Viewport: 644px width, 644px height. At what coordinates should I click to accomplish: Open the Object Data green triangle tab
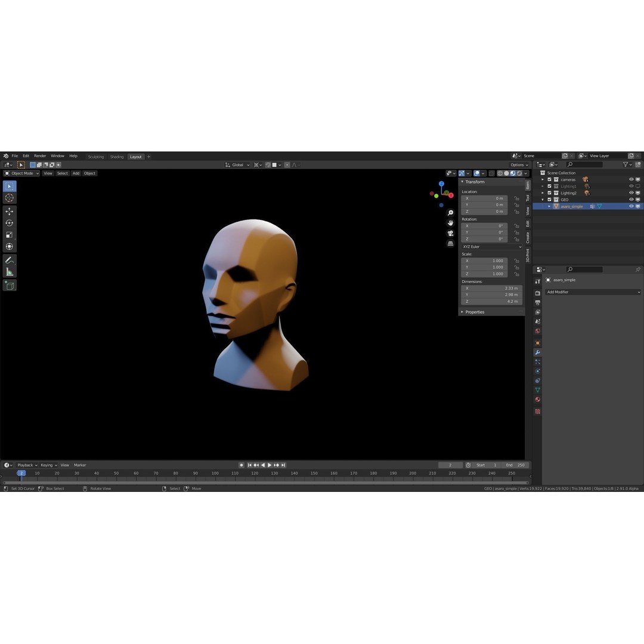pos(538,390)
